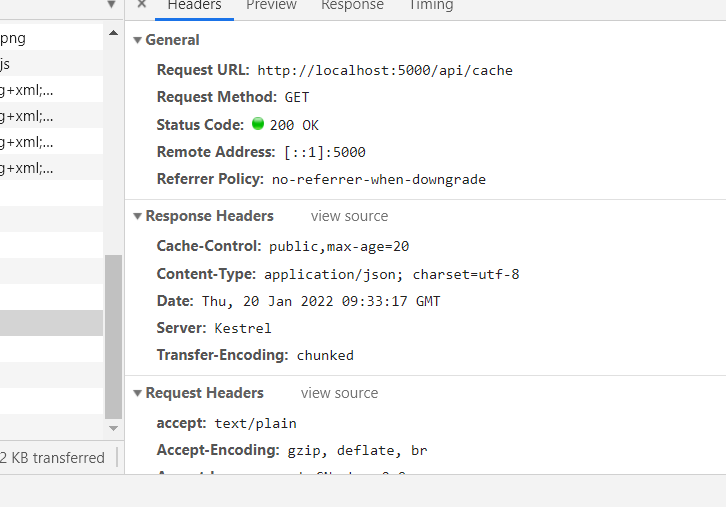Click the scroll down arrow in request list

[x=113, y=428]
